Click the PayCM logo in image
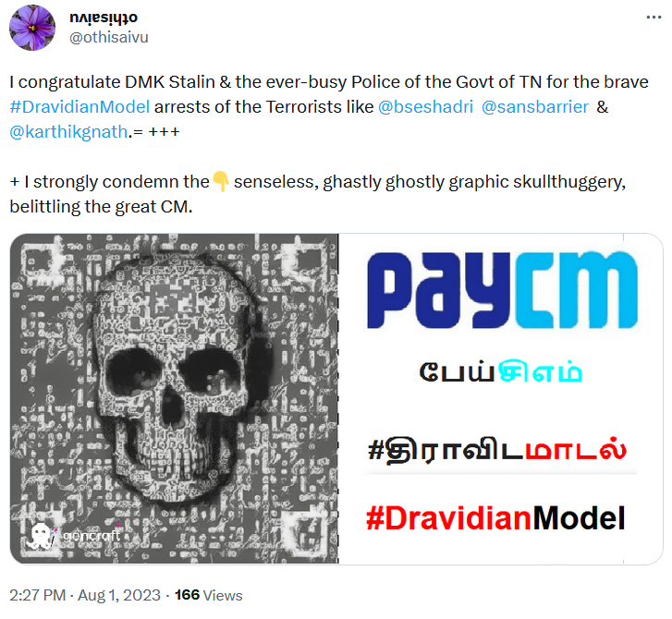The width and height of the screenshot is (672, 619). click(502, 291)
